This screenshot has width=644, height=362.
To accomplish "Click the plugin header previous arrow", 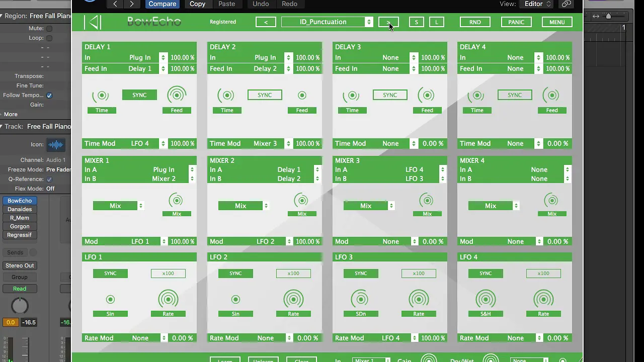I will click(x=115, y=4).
